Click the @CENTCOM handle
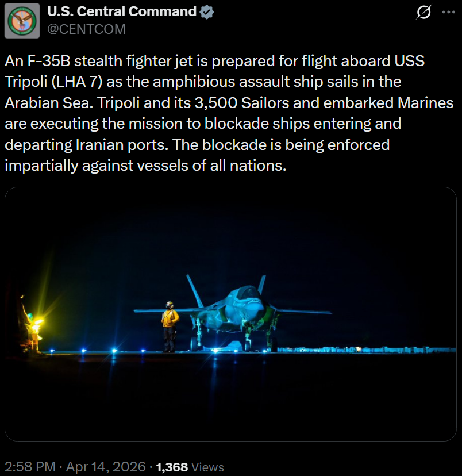Viewport: 462px width, 476px height. coord(86,29)
